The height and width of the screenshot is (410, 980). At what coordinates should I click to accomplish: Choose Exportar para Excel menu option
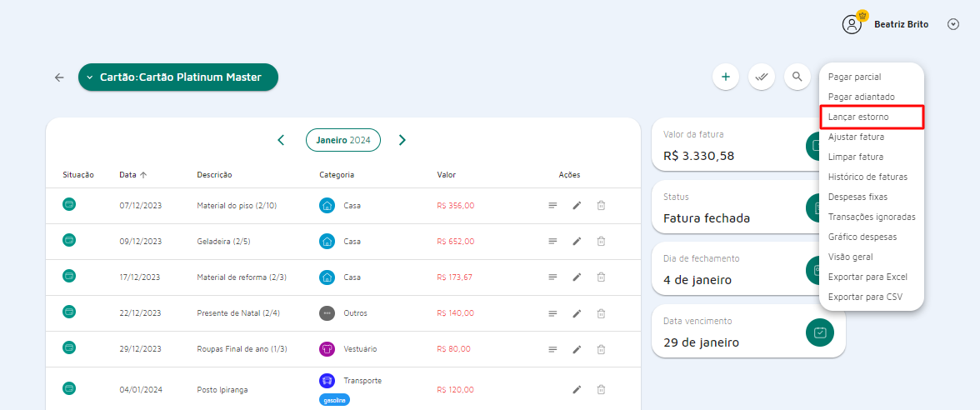867,277
